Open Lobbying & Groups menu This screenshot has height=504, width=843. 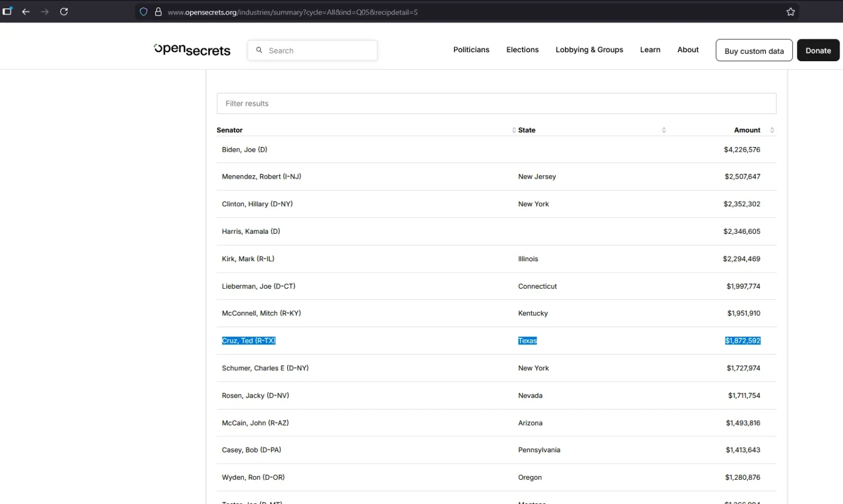589,50
